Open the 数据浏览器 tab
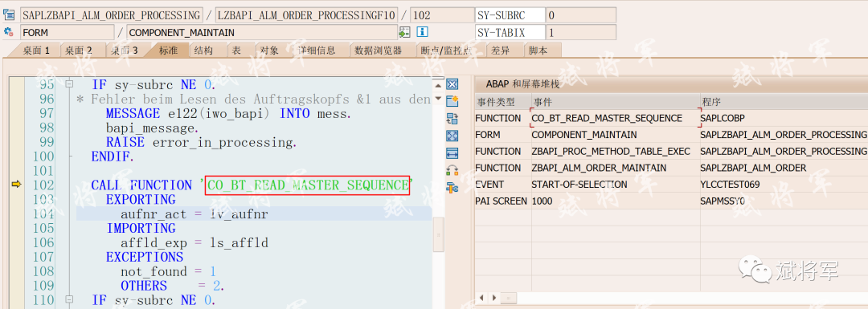The width and height of the screenshot is (868, 309). tap(379, 51)
